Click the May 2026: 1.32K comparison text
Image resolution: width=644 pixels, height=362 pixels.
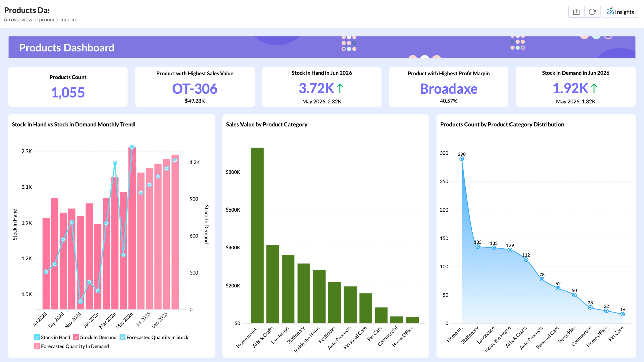(x=576, y=101)
